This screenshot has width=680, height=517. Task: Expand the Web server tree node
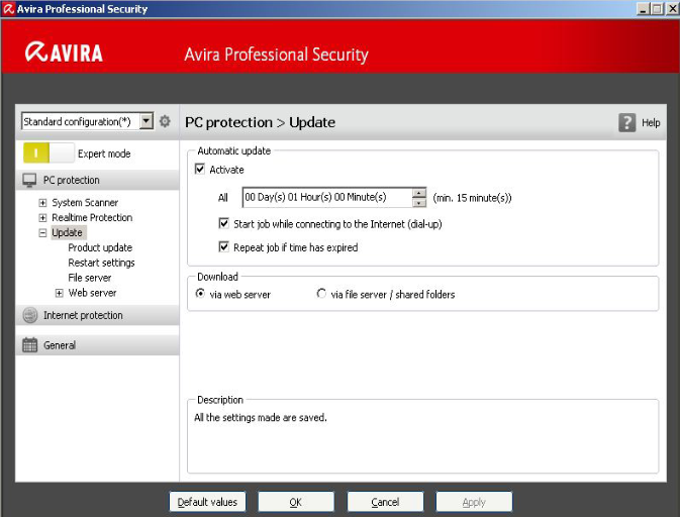[x=59, y=293]
